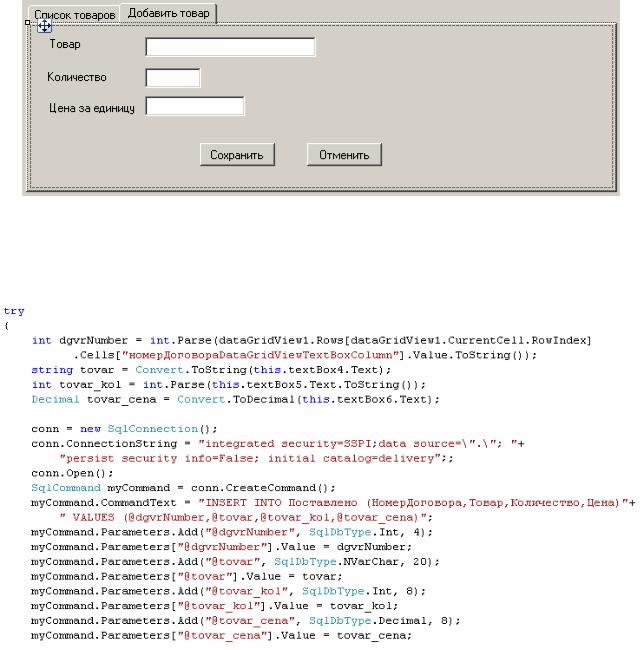The width and height of the screenshot is (642, 650).
Task: Click the @tovar_kol Value assignment line
Action: [x=215, y=606]
